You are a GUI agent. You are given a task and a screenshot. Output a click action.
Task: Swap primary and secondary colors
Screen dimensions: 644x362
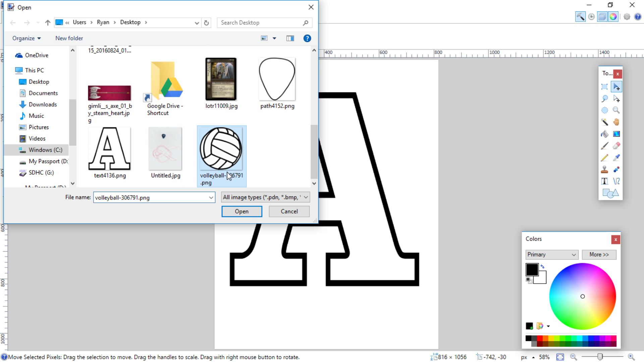[542, 267]
